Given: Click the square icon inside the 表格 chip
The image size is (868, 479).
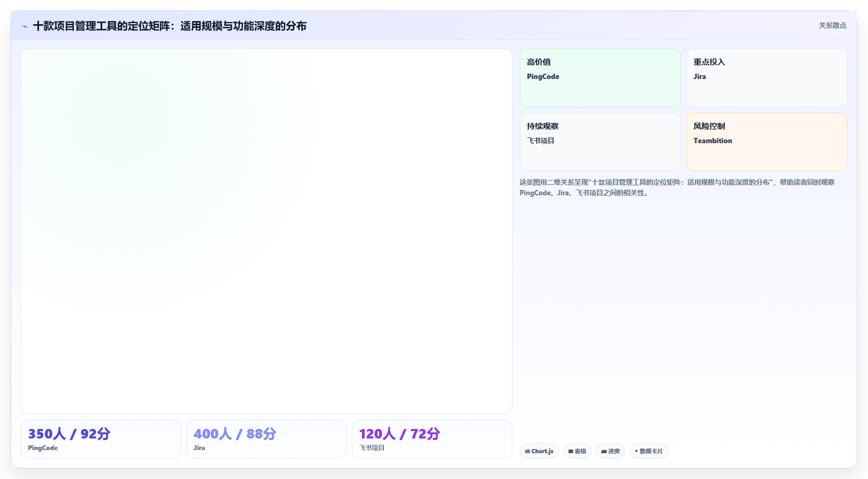Looking at the screenshot, I should tap(570, 452).
